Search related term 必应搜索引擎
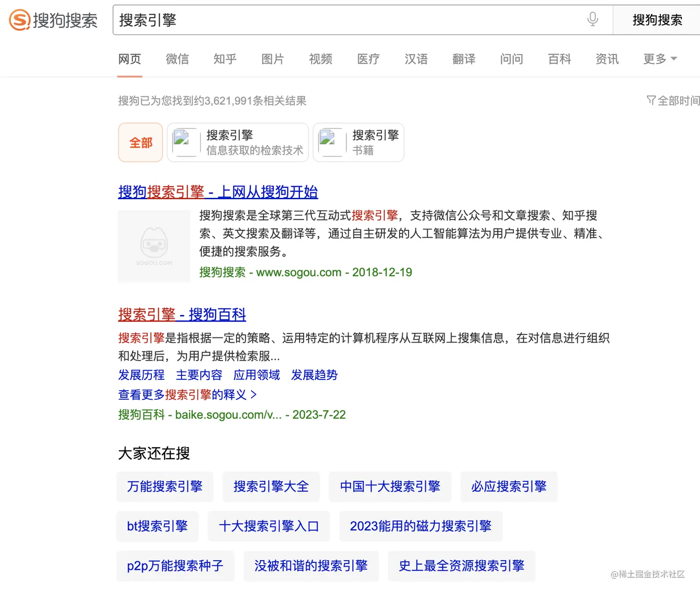Screen dimensions: 700x594 click(x=509, y=487)
